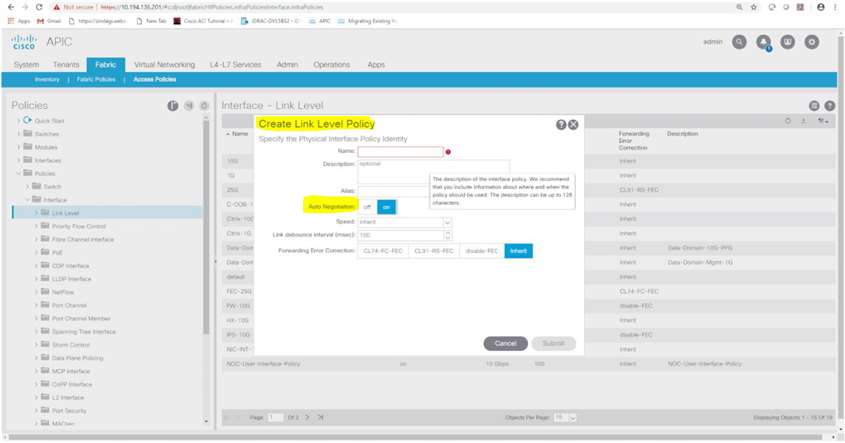This screenshot has height=443, width=845.
Task: Turn Auto Negotiation on
Action: point(386,207)
